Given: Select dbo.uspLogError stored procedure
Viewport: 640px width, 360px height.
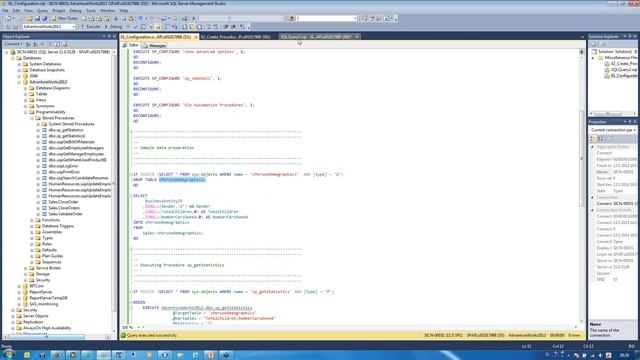Looking at the screenshot, I should (63, 166).
